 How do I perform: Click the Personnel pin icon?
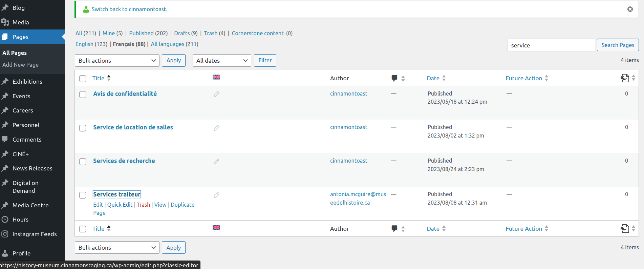click(5, 125)
